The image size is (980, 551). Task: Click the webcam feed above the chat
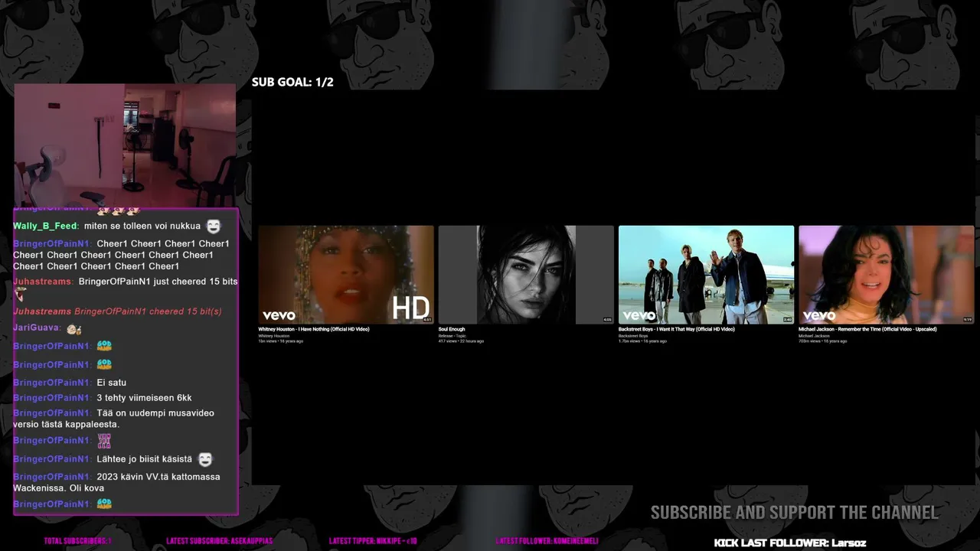click(x=125, y=145)
